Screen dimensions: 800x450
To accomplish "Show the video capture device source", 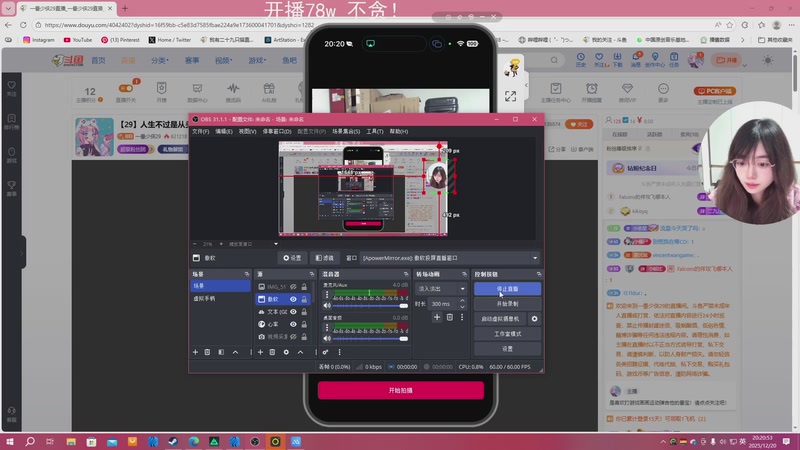I will [293, 337].
